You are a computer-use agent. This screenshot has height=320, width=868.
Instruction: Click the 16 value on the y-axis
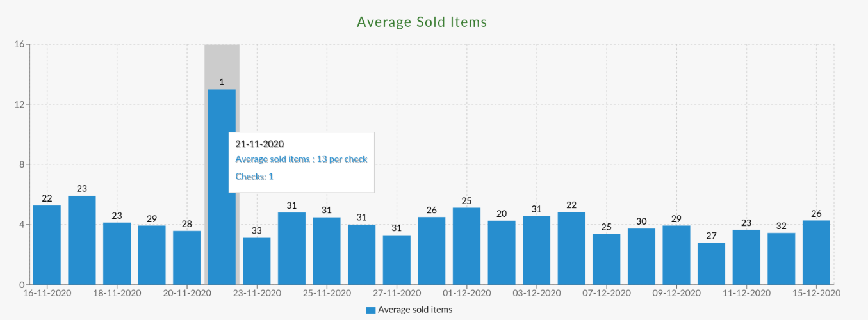19,45
